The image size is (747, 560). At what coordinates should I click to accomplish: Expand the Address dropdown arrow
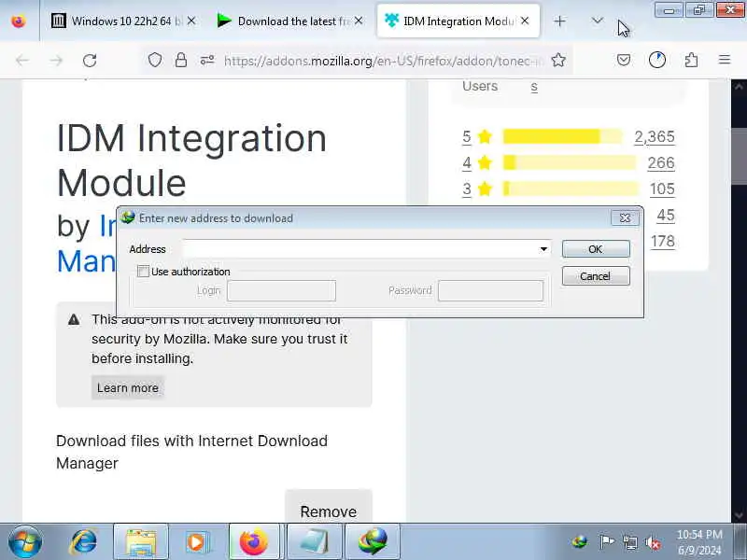pyautogui.click(x=543, y=249)
